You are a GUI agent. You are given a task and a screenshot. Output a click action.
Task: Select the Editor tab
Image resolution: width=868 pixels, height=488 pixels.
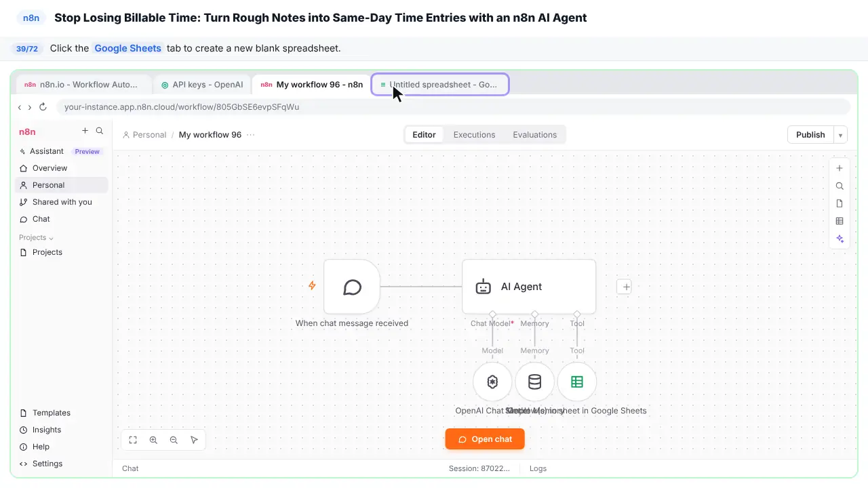point(425,135)
